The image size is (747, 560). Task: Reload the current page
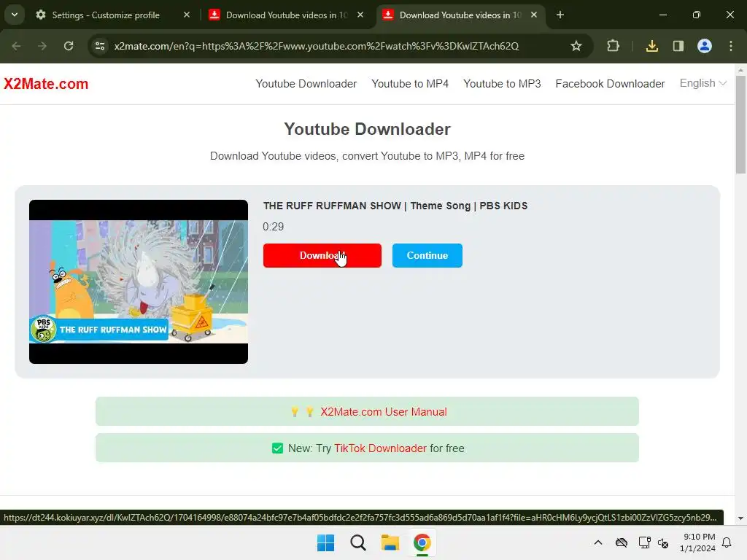click(69, 46)
